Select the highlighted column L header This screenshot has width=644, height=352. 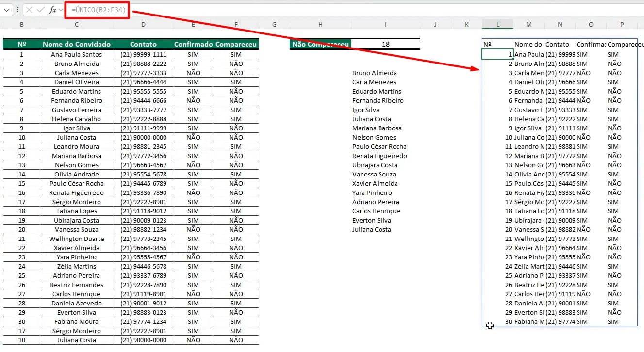click(x=497, y=24)
